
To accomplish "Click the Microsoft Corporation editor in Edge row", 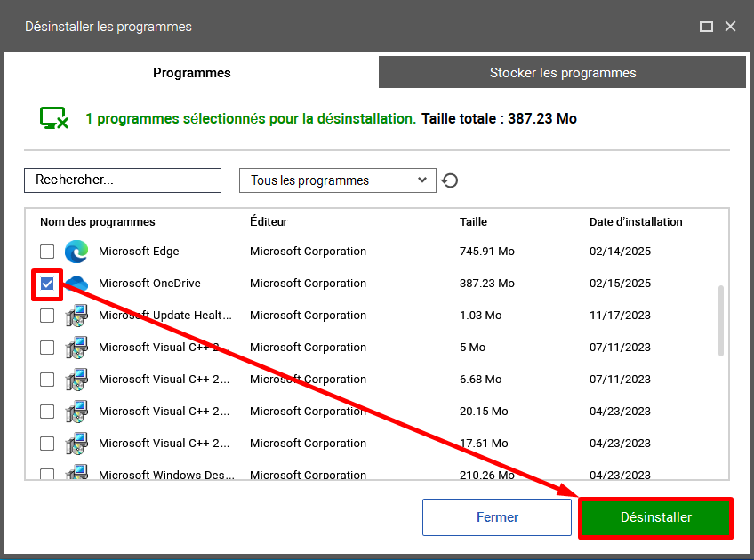I will (308, 251).
